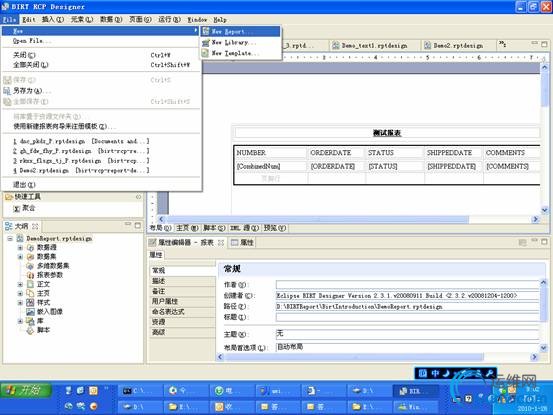The width and height of the screenshot is (553, 415).
Task: Select the [COMMENTS] data cell
Action: (x=512, y=166)
